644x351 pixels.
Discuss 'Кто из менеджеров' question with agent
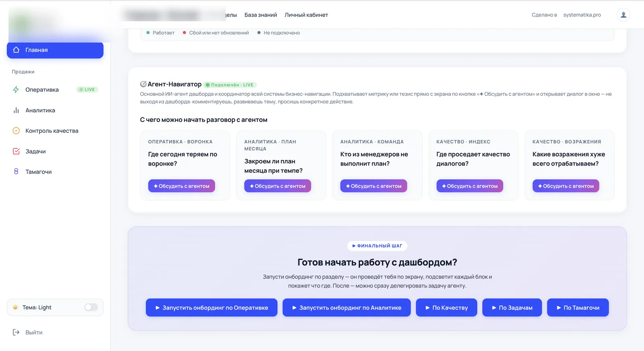click(x=374, y=186)
